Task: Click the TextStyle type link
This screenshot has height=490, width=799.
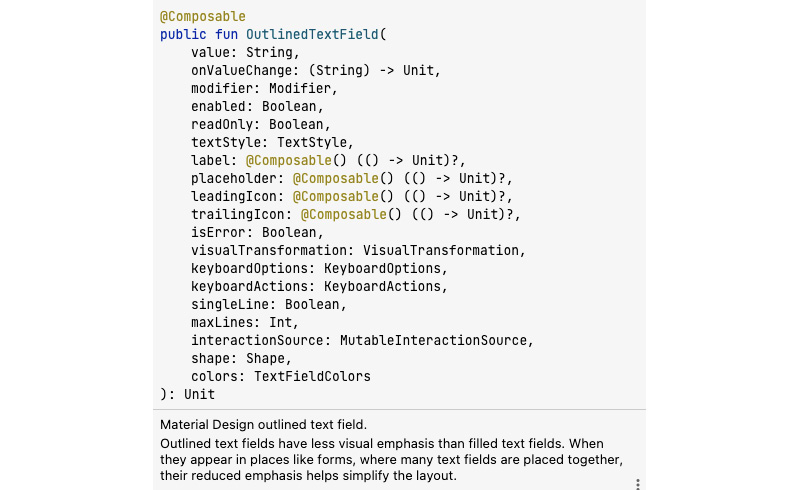Action: 312,143
